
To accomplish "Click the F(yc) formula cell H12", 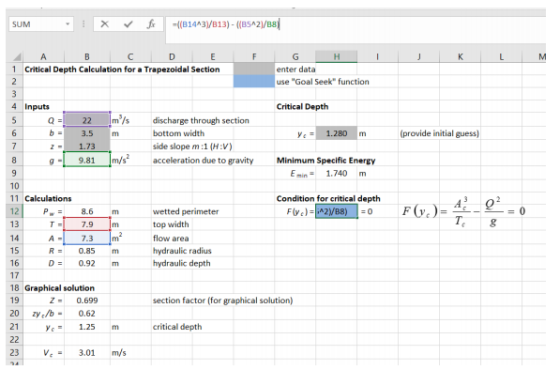I will [x=336, y=211].
